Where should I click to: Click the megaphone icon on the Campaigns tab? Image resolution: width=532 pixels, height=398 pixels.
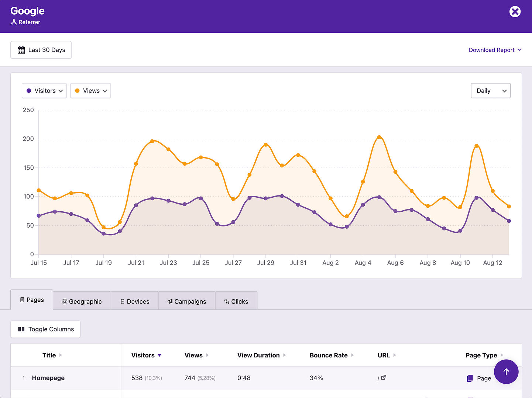pyautogui.click(x=169, y=301)
